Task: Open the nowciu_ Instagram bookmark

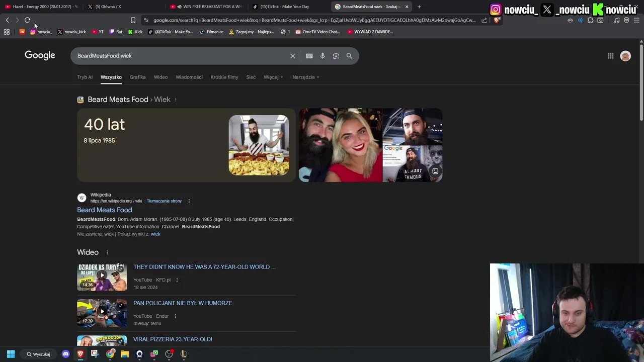Action: point(41,32)
